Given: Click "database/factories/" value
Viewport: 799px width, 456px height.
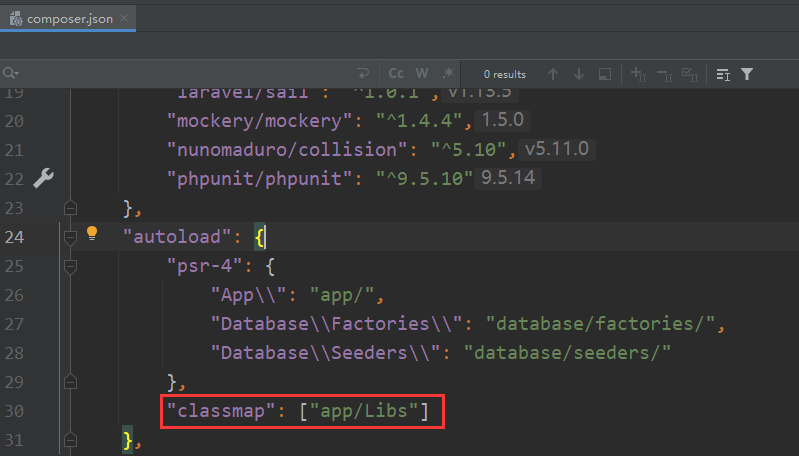Looking at the screenshot, I should 601,324.
